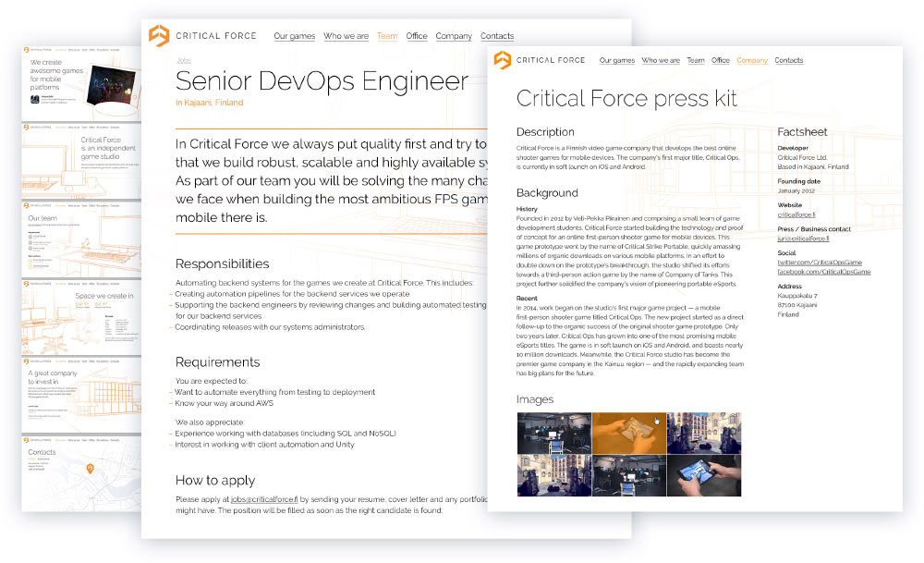Open 'Company' in the press kit navigation
Image resolution: width=924 pixels, height=563 pixels.
(x=752, y=61)
